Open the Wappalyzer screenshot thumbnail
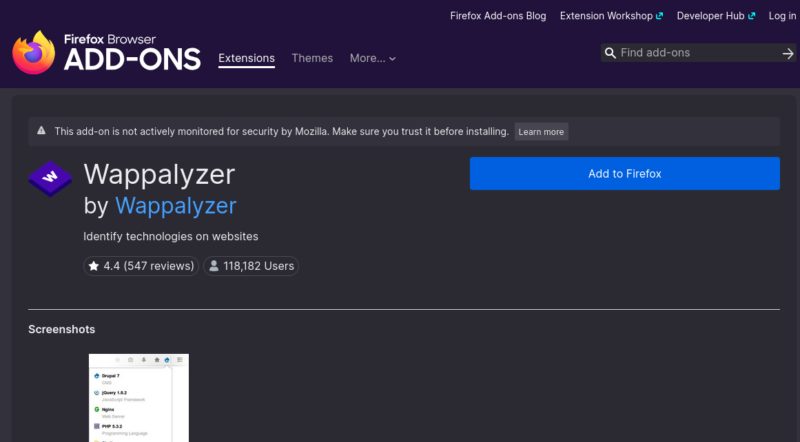The image size is (800, 442). (x=139, y=398)
